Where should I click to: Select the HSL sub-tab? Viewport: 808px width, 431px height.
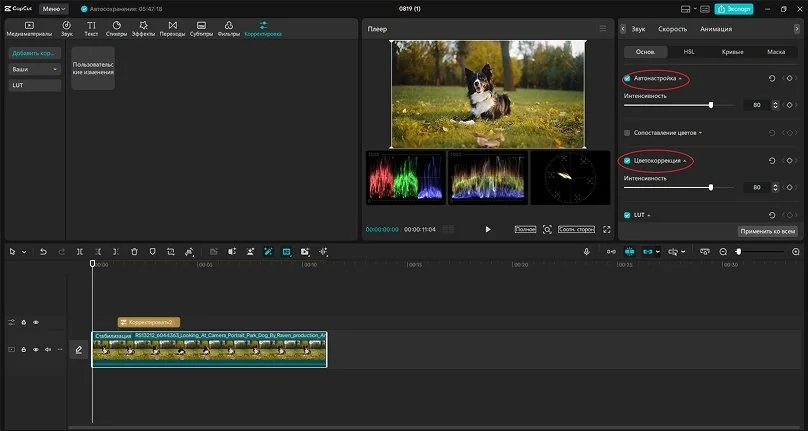pos(689,52)
